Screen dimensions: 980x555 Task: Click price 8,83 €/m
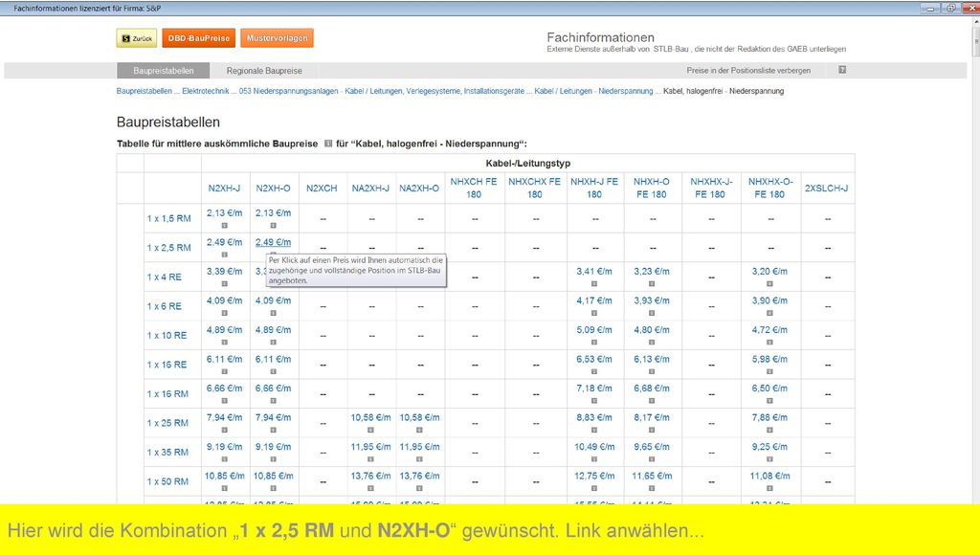594,418
